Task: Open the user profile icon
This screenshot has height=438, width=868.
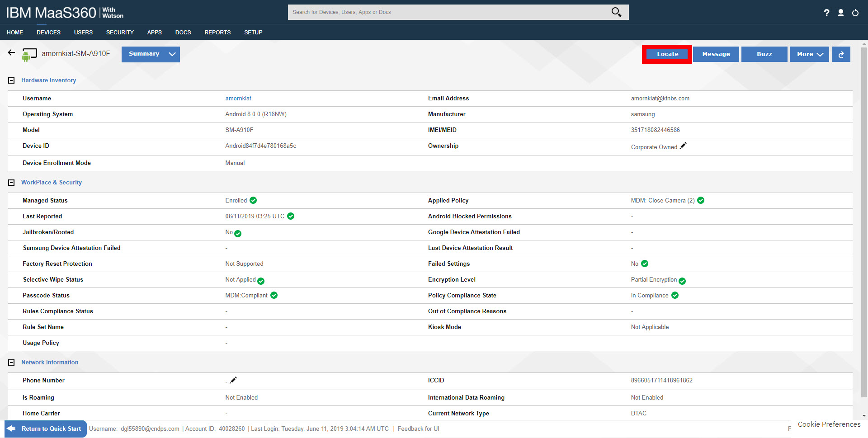Action: (x=841, y=13)
